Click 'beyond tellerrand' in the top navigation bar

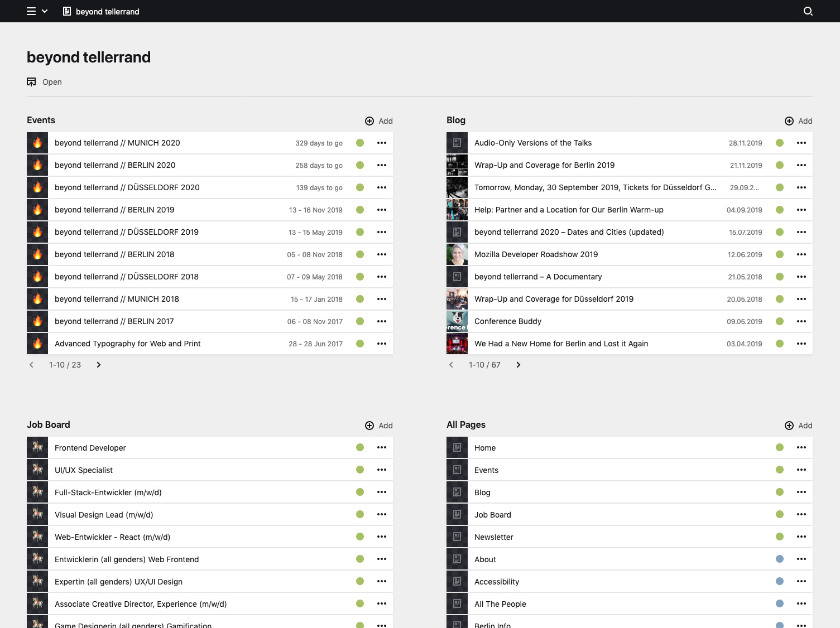coord(107,11)
